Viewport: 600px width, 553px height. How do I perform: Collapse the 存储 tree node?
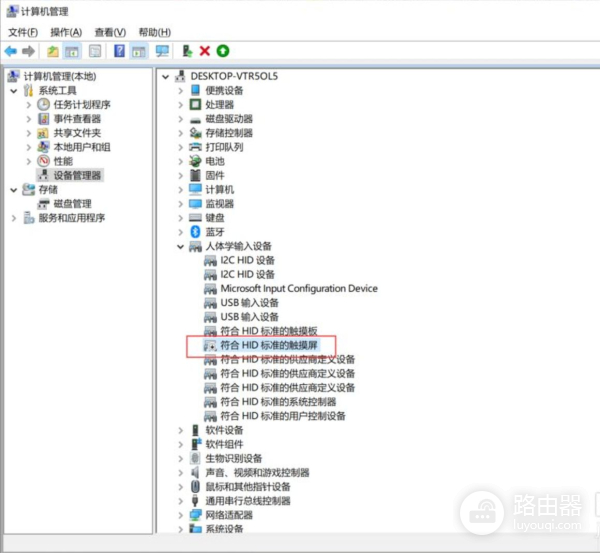(14, 190)
